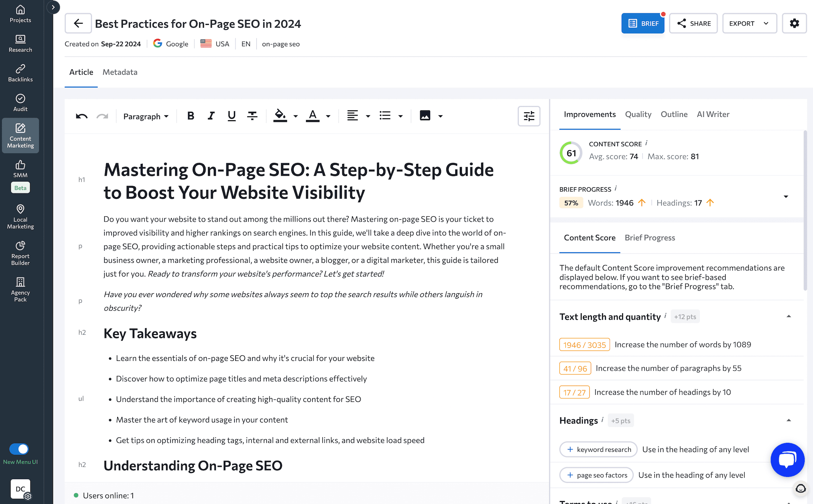Click the Local Marketing sidebar icon
Viewport: 813px width, 504px height.
tap(20, 217)
